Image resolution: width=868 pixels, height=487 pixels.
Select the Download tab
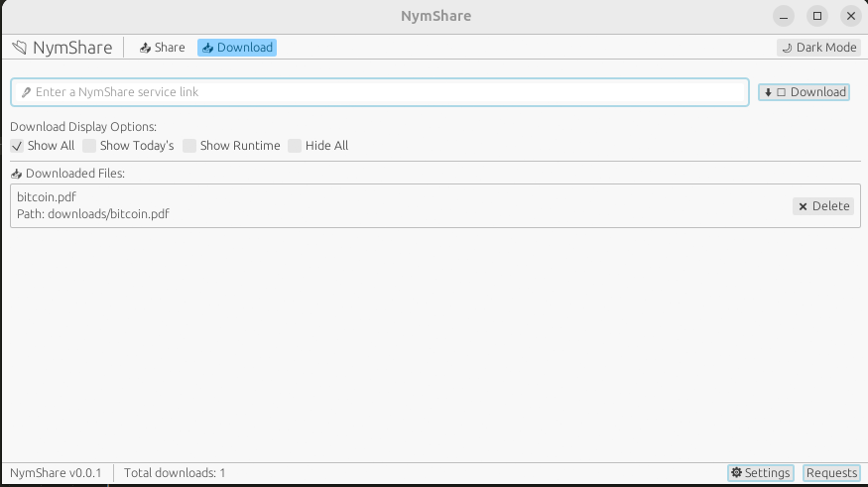pyautogui.click(x=236, y=48)
